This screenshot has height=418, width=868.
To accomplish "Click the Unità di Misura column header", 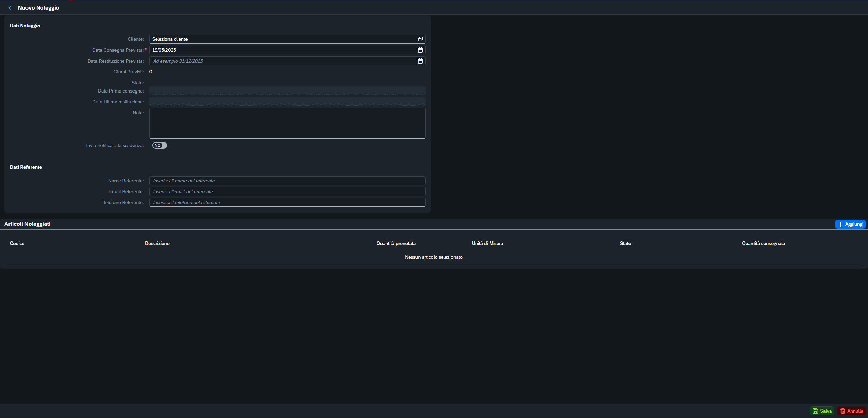I will [487, 244].
